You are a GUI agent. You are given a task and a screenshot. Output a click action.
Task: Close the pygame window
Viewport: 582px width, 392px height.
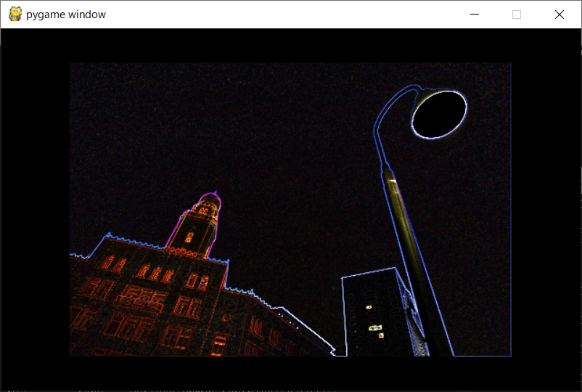click(x=560, y=15)
